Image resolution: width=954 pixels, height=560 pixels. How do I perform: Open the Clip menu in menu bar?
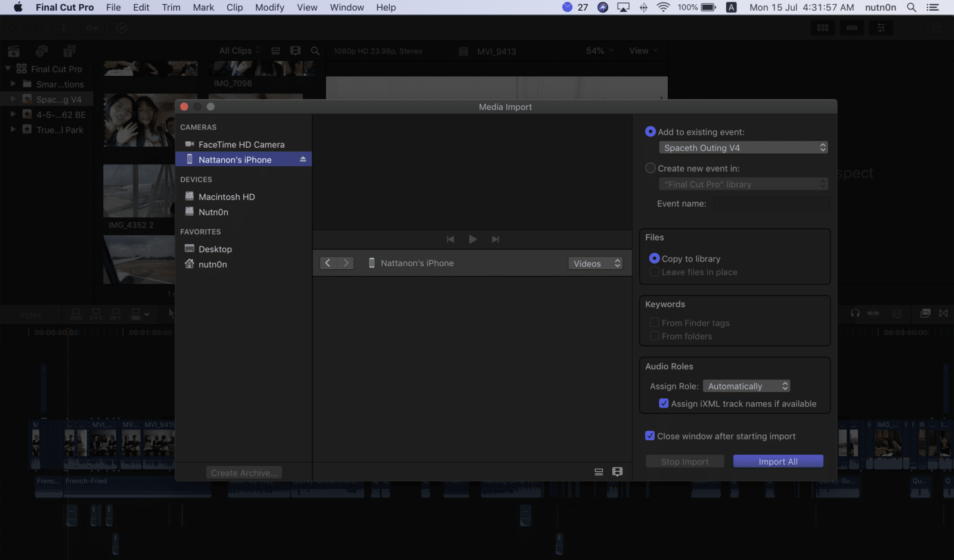click(234, 8)
